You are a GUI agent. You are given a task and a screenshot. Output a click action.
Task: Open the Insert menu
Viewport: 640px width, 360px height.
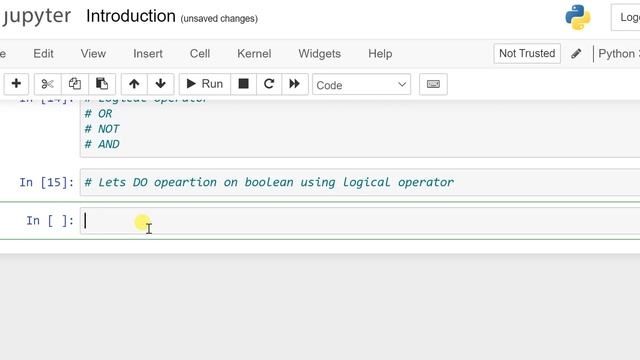pyautogui.click(x=148, y=53)
